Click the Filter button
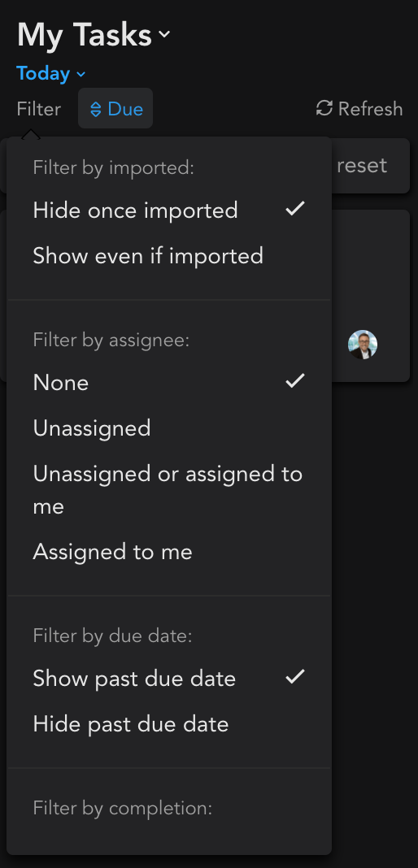This screenshot has width=418, height=868. [39, 109]
